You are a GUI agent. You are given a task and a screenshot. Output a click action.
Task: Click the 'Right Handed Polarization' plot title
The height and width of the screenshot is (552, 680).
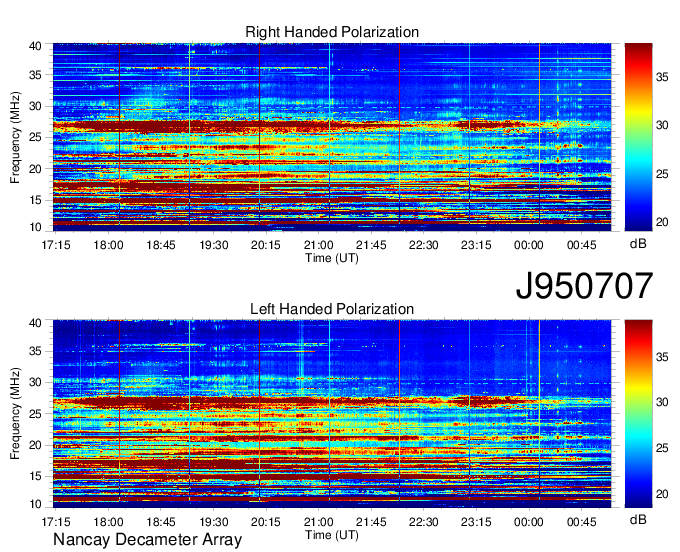point(332,32)
